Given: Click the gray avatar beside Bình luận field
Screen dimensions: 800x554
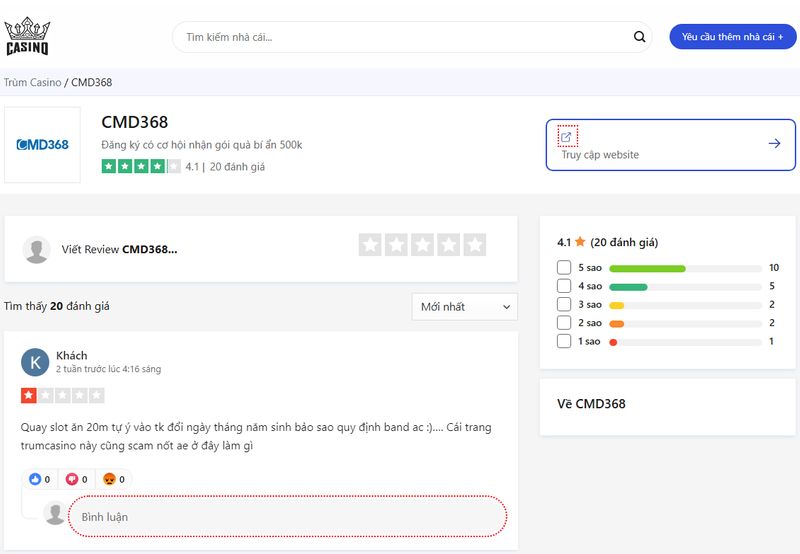Looking at the screenshot, I should click(55, 513).
